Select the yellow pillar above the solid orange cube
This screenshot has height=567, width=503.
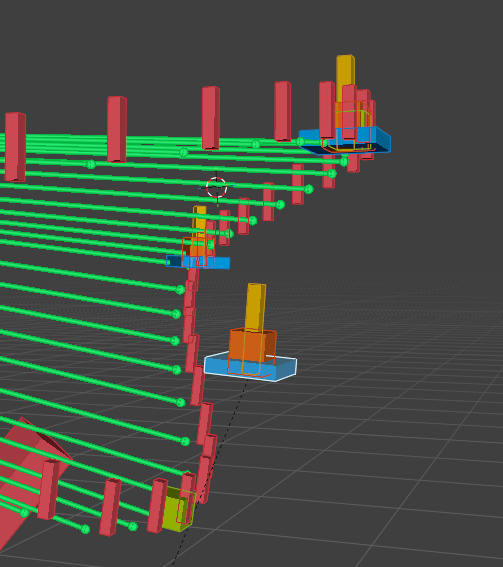(256, 307)
